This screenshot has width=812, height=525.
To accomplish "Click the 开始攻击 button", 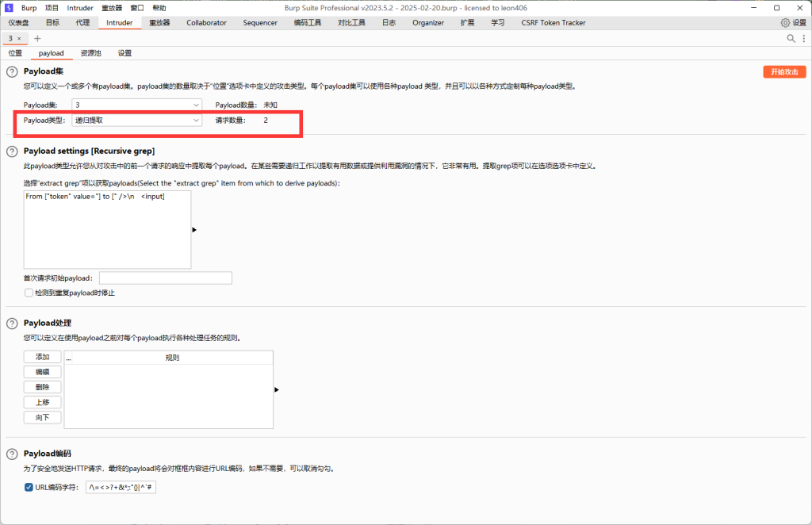I will tap(784, 72).
